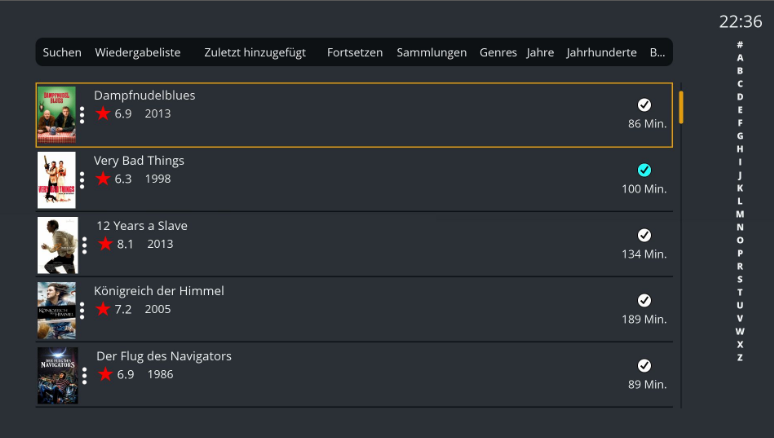This screenshot has width=774, height=438.
Task: Toggle watched checkmark for Dampfnudelblues
Action: (x=644, y=104)
